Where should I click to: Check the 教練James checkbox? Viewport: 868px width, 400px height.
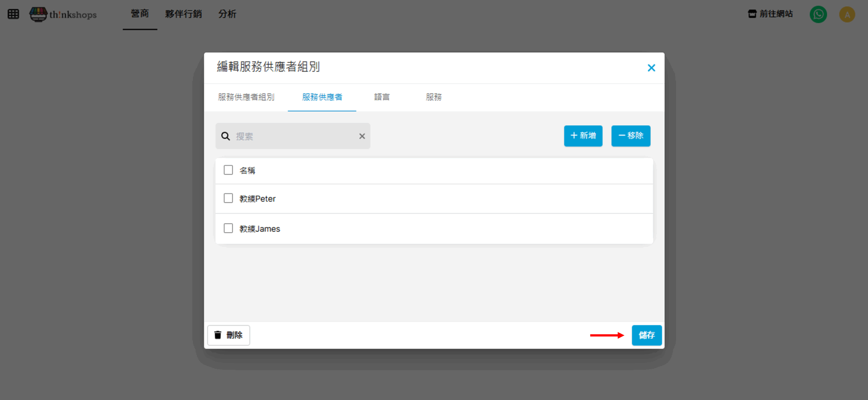click(228, 228)
